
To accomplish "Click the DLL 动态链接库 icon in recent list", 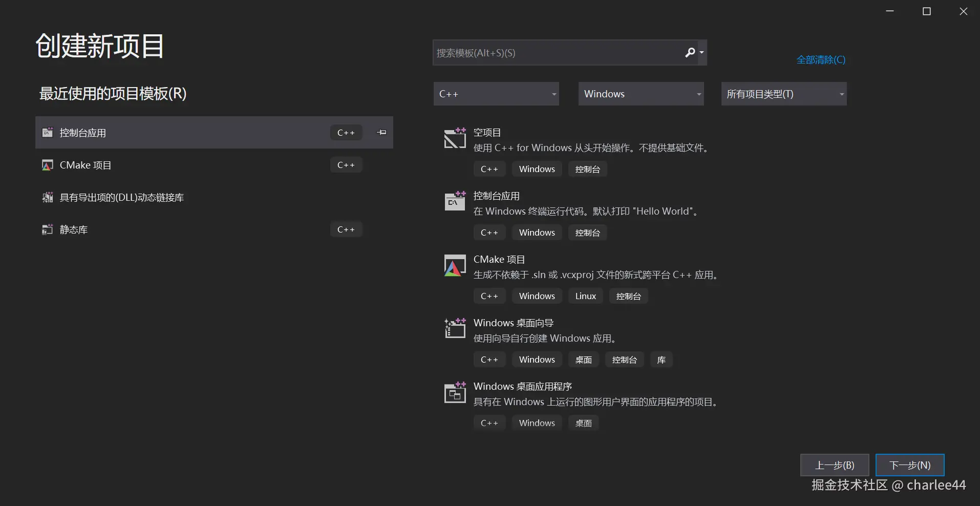I will click(47, 197).
